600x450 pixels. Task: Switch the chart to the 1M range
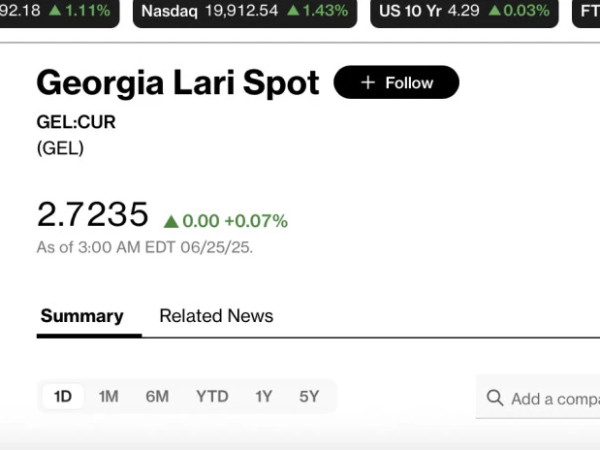(109, 396)
